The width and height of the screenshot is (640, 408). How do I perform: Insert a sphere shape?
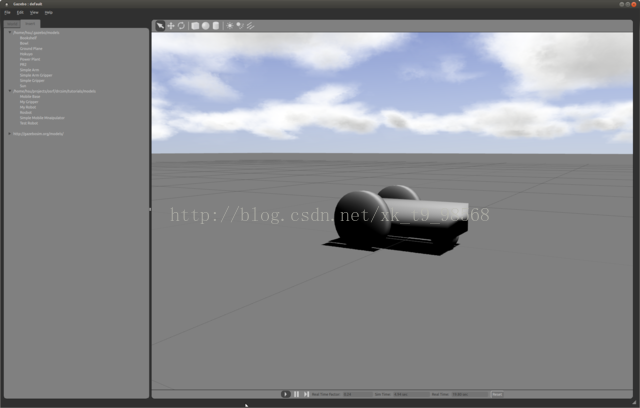pos(205,26)
